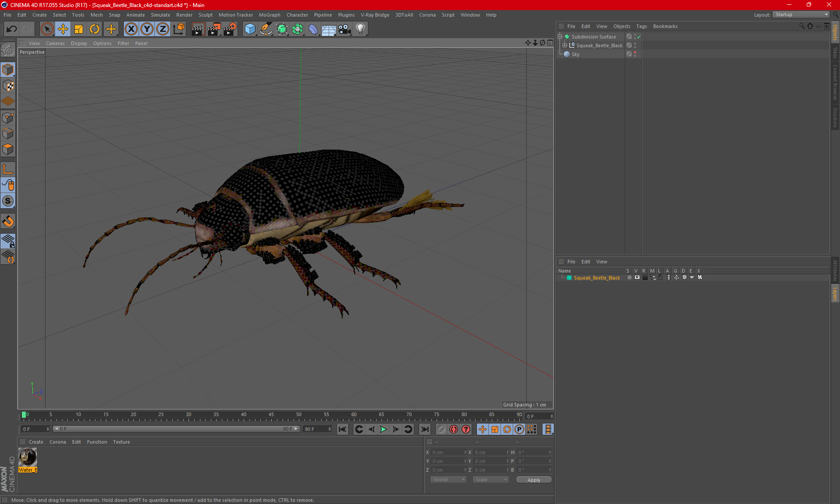Click the Undo arrow icon
Screen dimensions: 840x504
(x=12, y=29)
